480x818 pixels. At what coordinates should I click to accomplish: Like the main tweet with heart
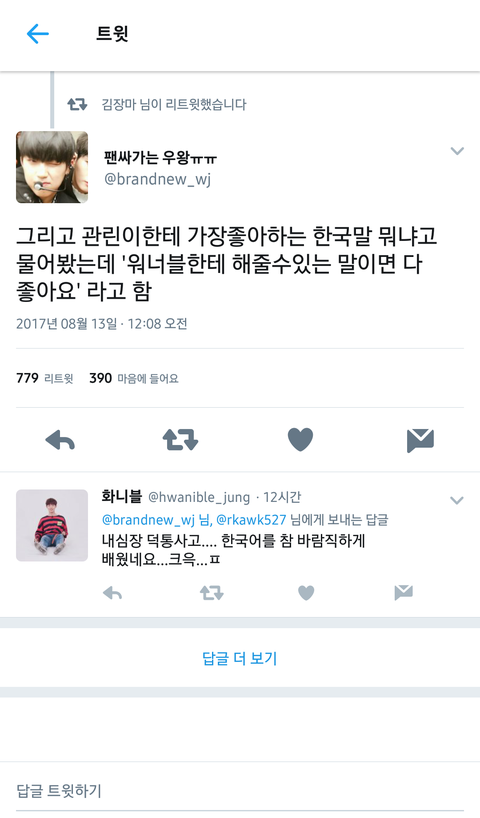click(x=301, y=439)
